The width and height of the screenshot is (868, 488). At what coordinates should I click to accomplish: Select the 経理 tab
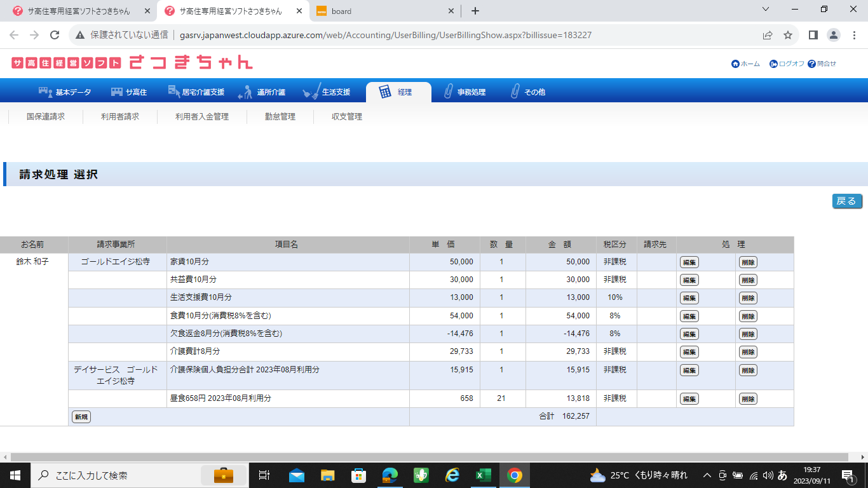tap(398, 92)
